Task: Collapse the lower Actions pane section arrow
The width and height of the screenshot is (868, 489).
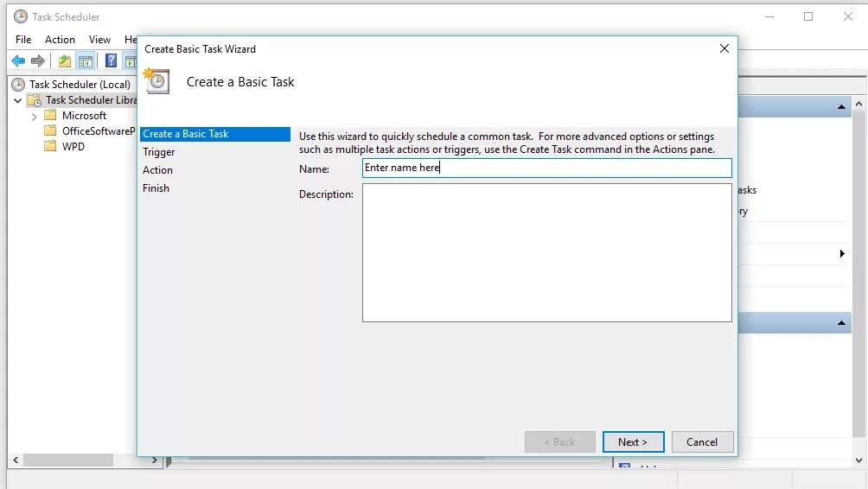Action: point(841,323)
